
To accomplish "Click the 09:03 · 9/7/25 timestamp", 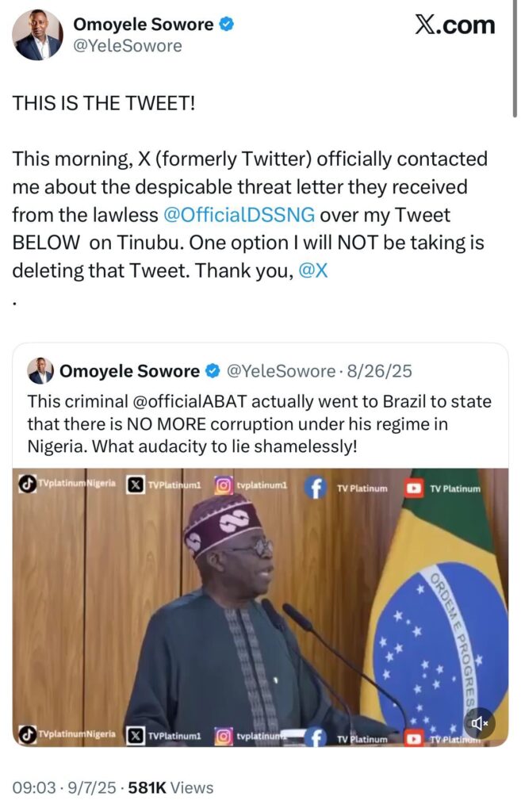I will [63, 787].
